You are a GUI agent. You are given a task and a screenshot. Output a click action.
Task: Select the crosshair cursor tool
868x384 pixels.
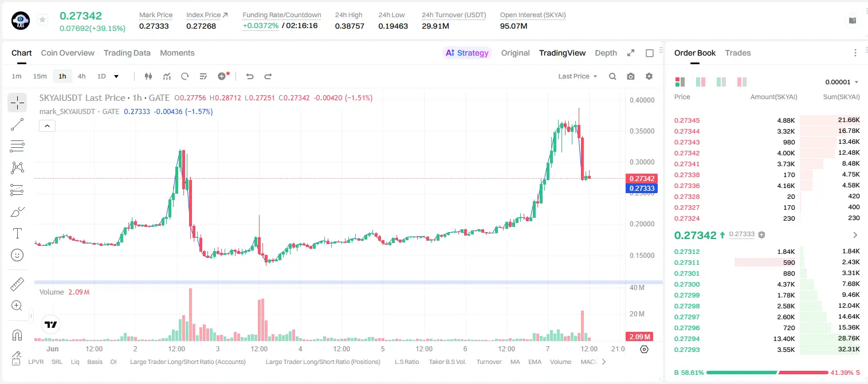click(x=17, y=103)
